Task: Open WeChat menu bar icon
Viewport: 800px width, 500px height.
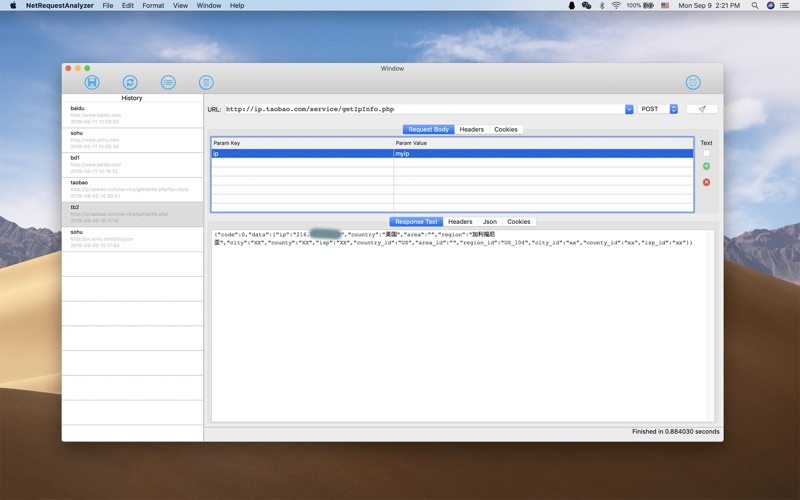Action: (586, 6)
